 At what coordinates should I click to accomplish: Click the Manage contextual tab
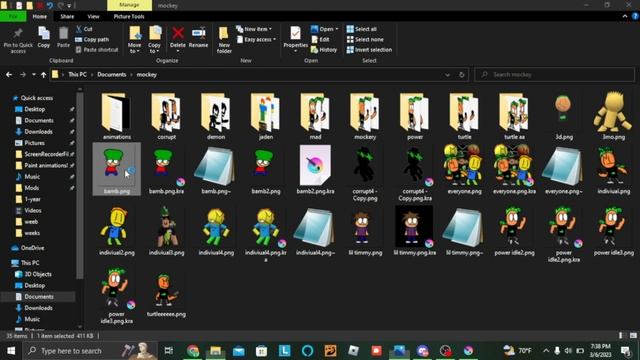(x=129, y=5)
